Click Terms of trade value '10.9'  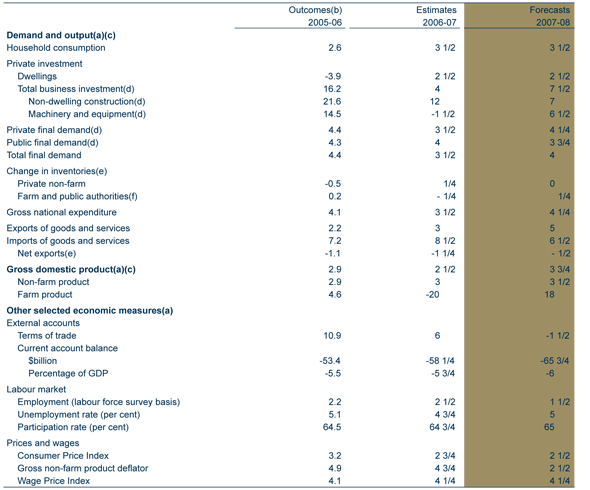click(x=332, y=336)
